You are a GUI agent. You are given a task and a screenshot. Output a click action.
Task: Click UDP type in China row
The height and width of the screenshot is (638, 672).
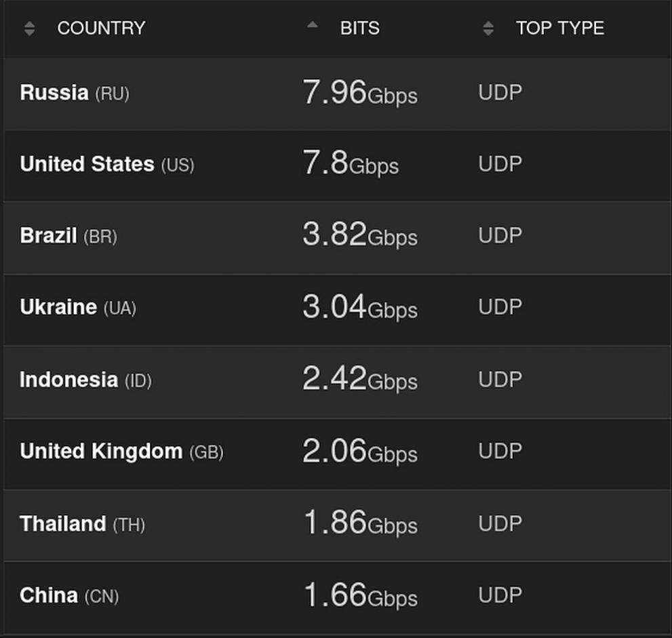pos(500,595)
